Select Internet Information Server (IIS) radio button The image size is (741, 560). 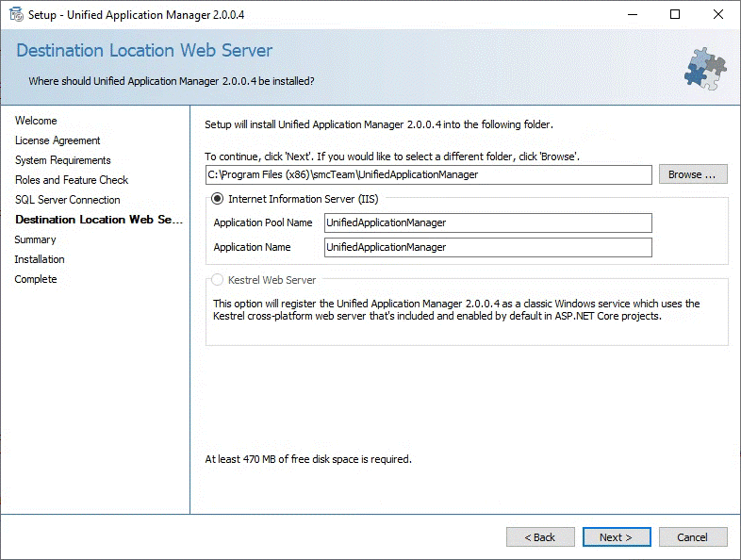pos(217,199)
